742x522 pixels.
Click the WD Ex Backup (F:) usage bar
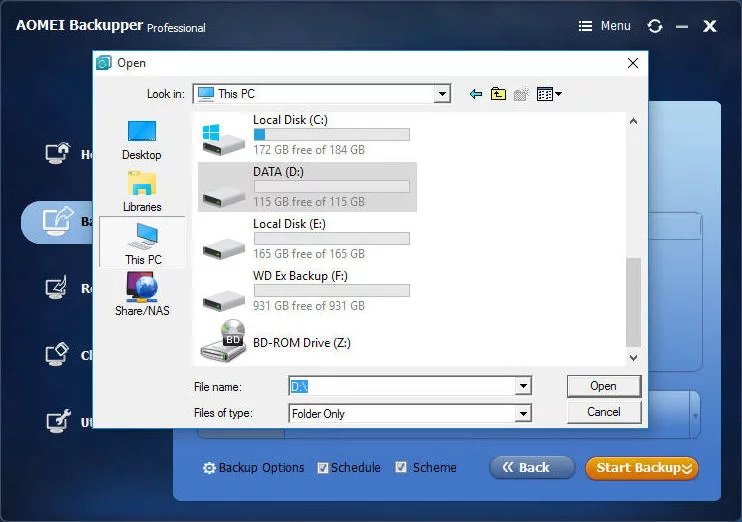[332, 290]
